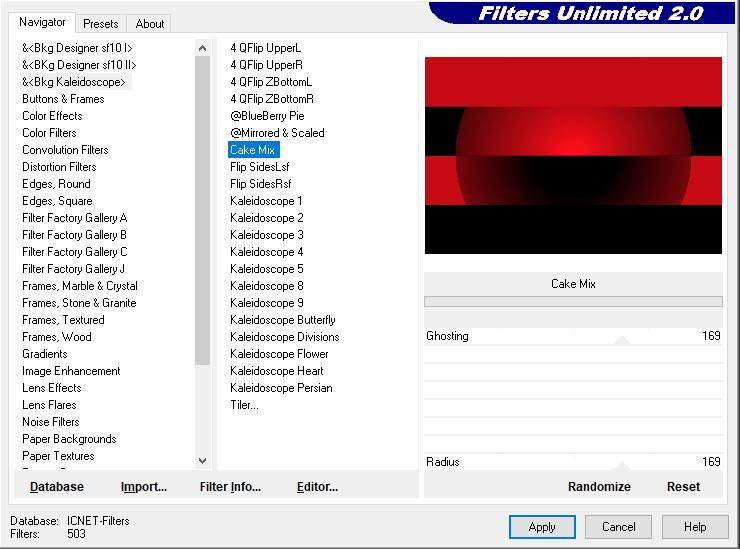Pick the 4 QFlip UpperR filter
Viewport: 740px width, 549px height.
coord(267,65)
